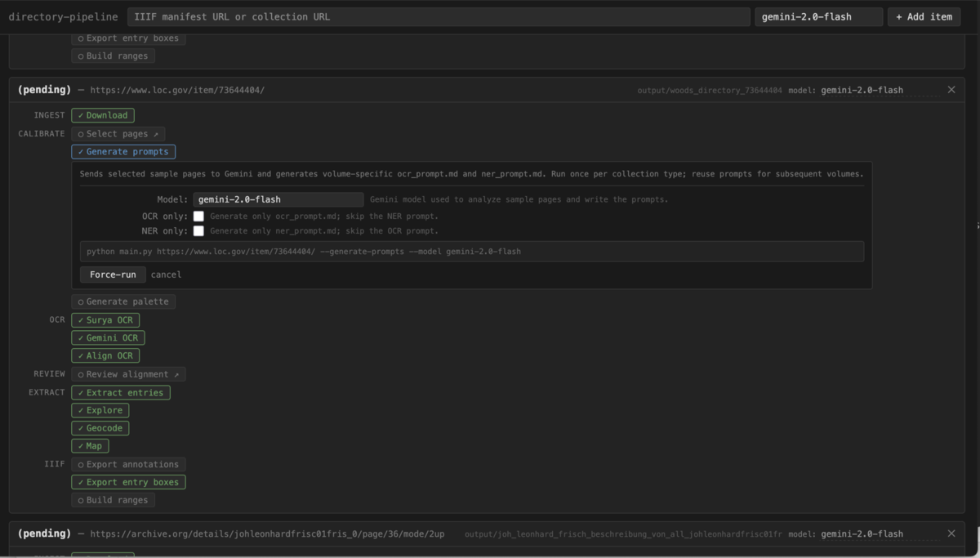The width and height of the screenshot is (980, 558).
Task: Open the Extract entries step
Action: pos(121,392)
